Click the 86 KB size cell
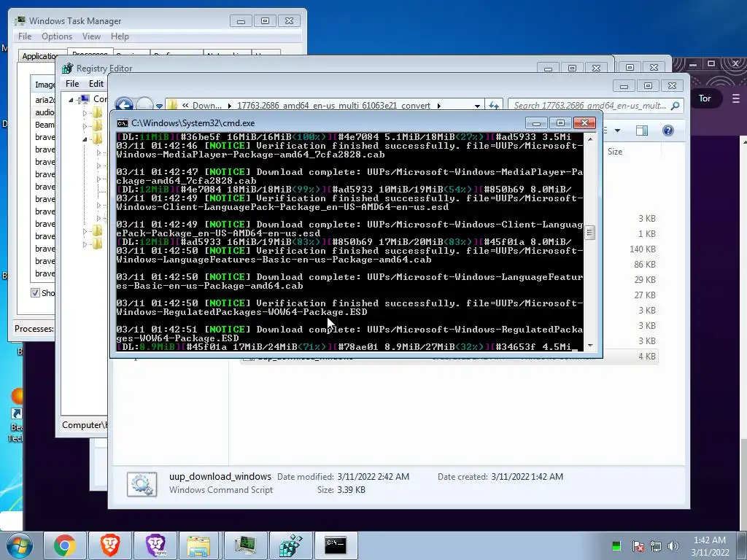 click(645, 264)
